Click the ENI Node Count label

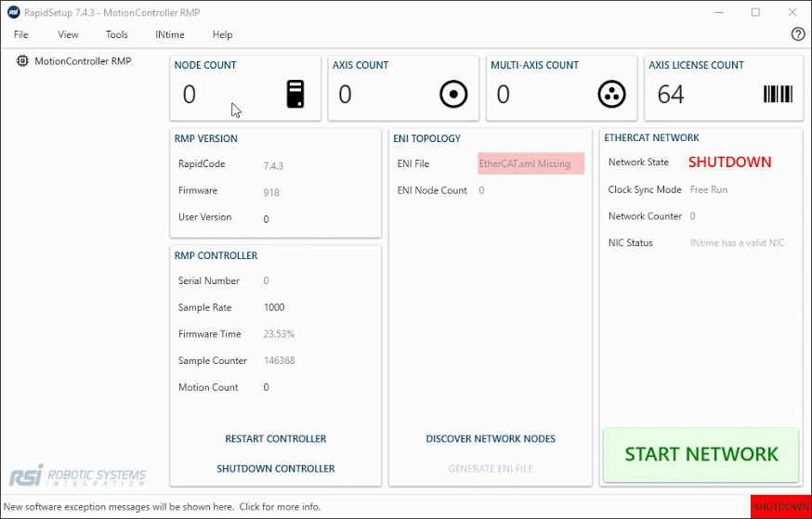click(432, 190)
